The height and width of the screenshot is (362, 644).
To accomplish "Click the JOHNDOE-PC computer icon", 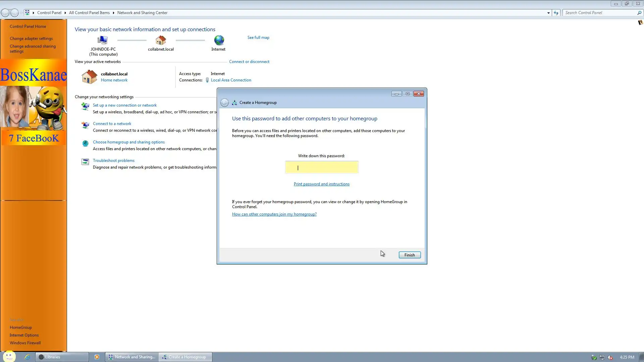I will coord(103,40).
